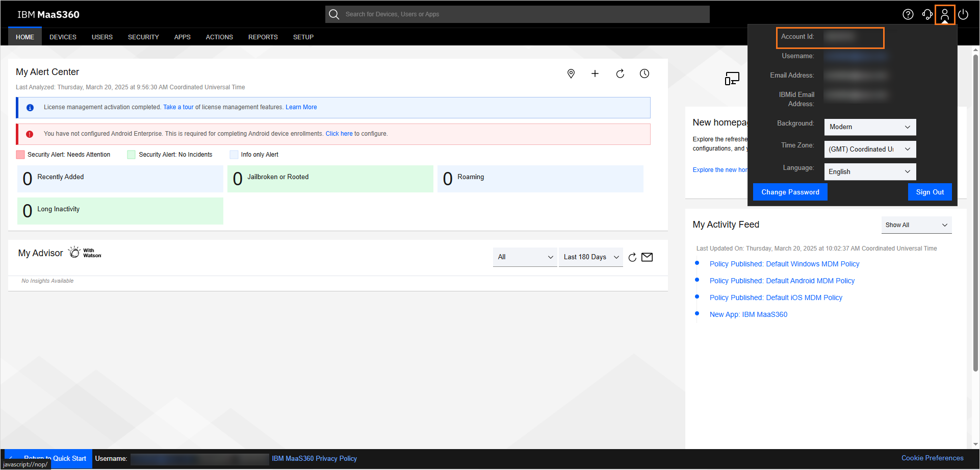Switch to the HOME tab
Viewport: 980px width, 470px height.
coord(25,37)
